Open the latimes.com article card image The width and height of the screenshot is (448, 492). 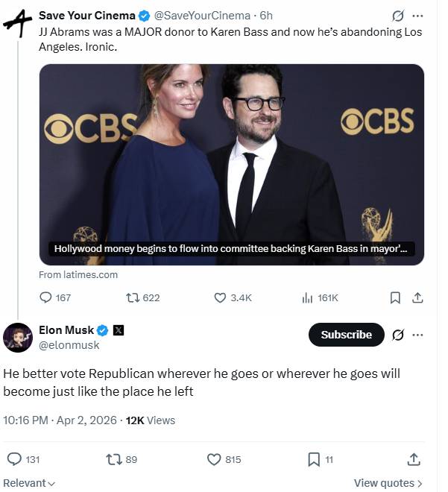click(x=232, y=165)
